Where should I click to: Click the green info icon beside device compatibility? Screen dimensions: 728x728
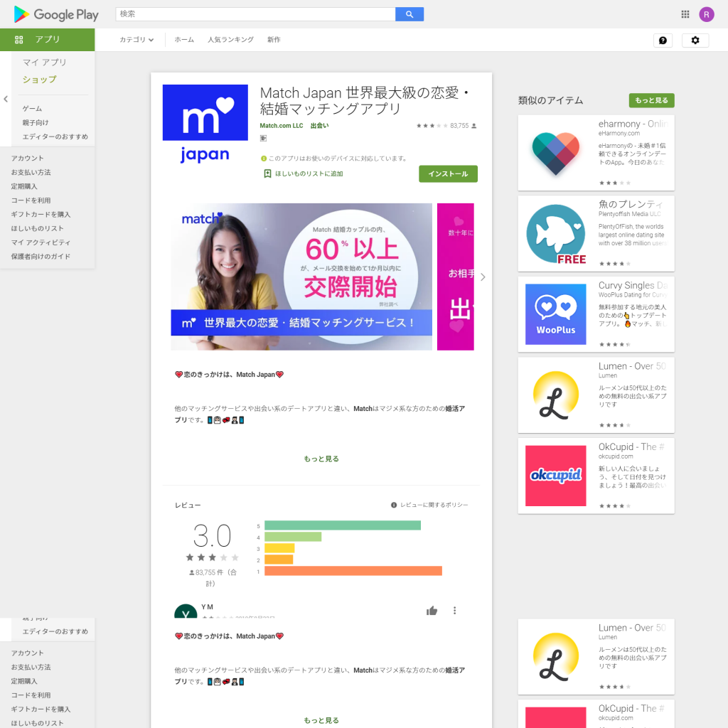click(264, 159)
